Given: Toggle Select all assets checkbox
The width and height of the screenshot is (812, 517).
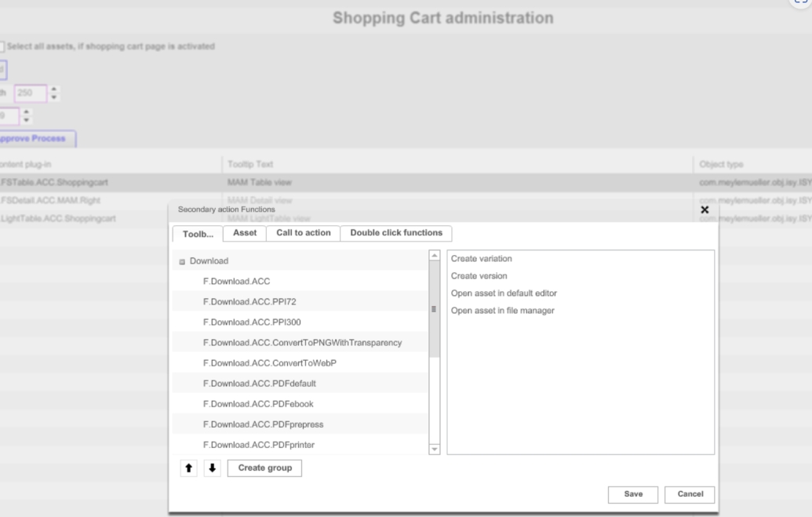Looking at the screenshot, I should tap(2, 47).
